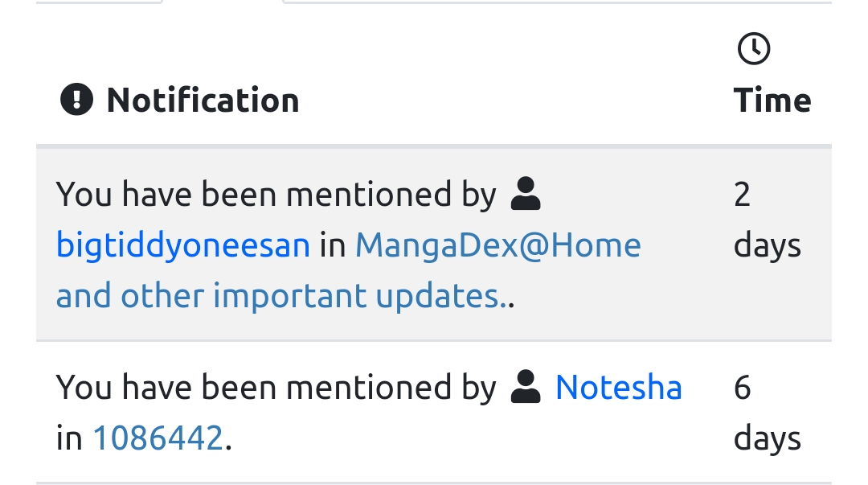868x485 pixels.
Task: Click the exclamation icon beside Notification
Action: 76,100
